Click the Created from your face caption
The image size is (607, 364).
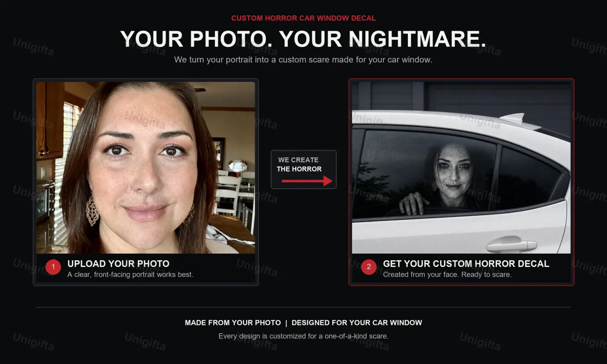[x=447, y=275]
